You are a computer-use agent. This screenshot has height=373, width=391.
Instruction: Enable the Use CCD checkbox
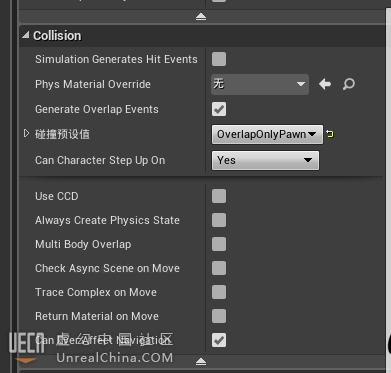[219, 196]
